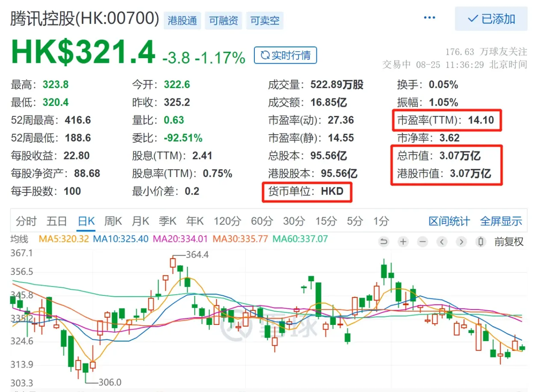The height and width of the screenshot is (392, 537).
Task: Move chart left with the previous arrow icon
Action: tap(442, 242)
